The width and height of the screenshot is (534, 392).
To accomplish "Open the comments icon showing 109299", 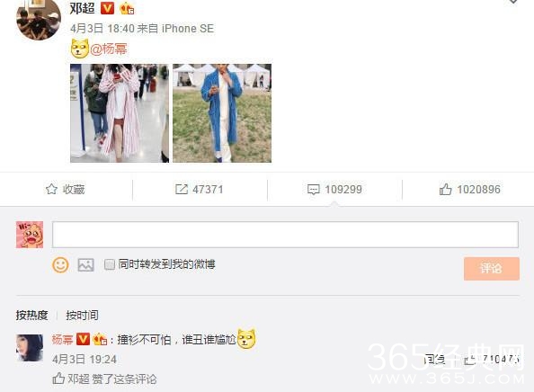I will tap(314, 190).
